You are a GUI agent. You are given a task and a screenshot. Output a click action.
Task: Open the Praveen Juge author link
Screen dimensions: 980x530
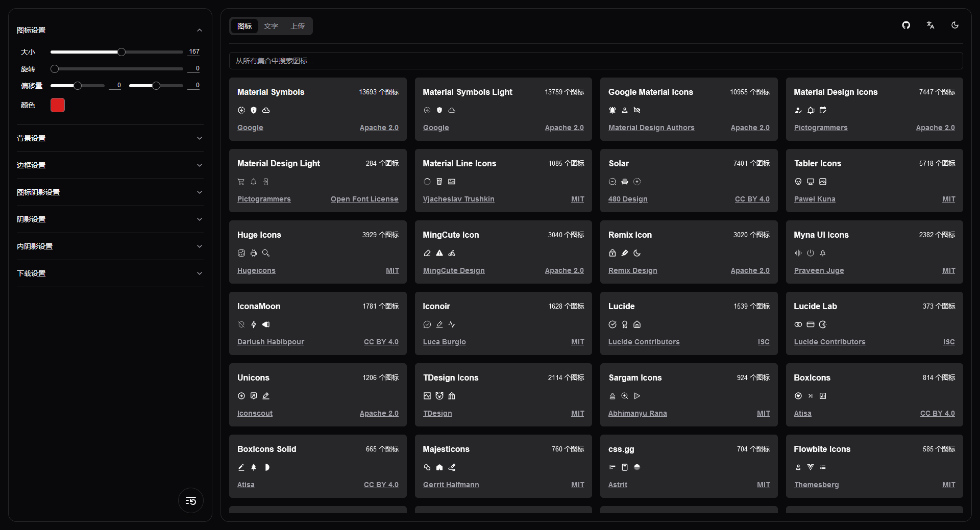click(819, 270)
